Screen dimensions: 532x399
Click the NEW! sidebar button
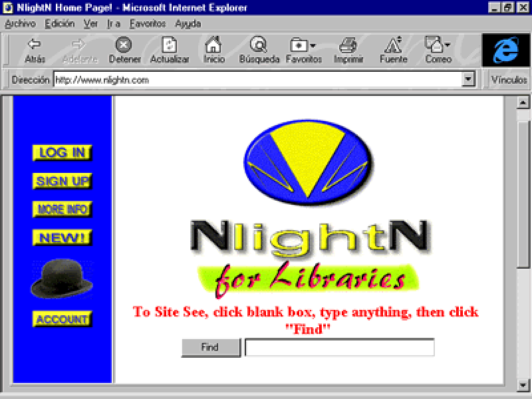pos(62,237)
